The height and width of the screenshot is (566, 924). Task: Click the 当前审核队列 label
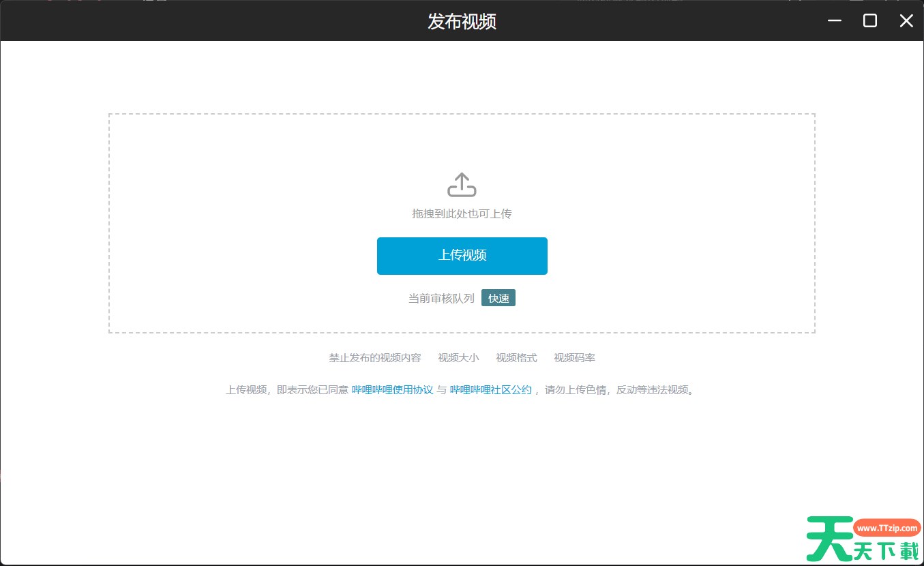click(441, 298)
